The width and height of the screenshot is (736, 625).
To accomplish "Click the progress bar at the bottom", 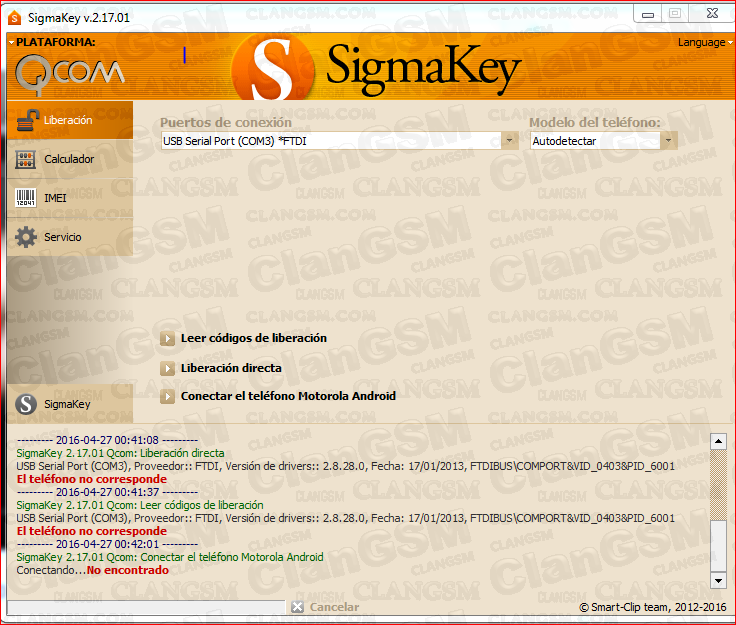I will (146, 607).
